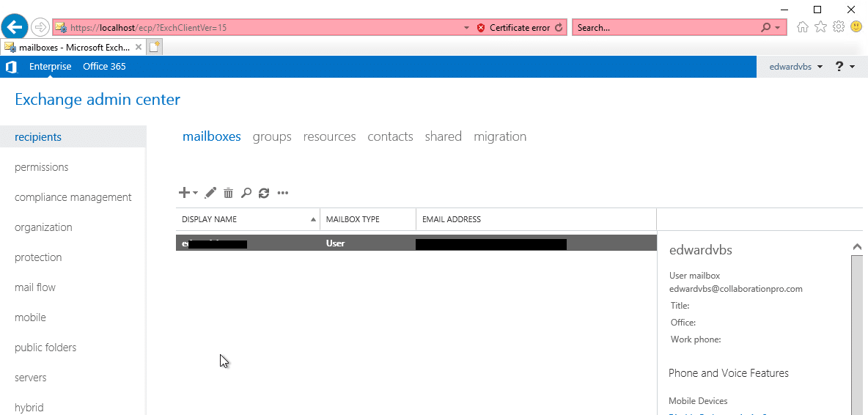Click into the browser search box
The width and height of the screenshot is (868, 415).
click(x=663, y=28)
